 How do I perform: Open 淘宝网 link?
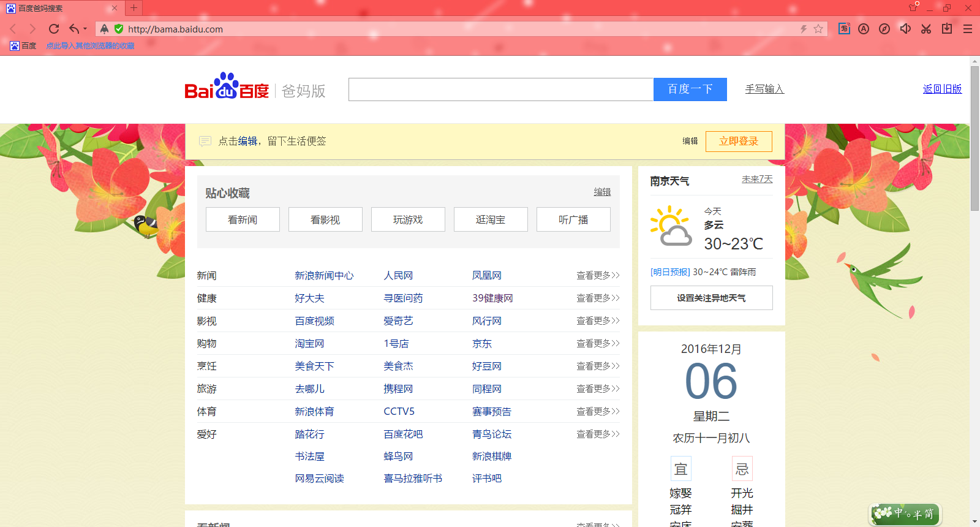click(x=309, y=344)
